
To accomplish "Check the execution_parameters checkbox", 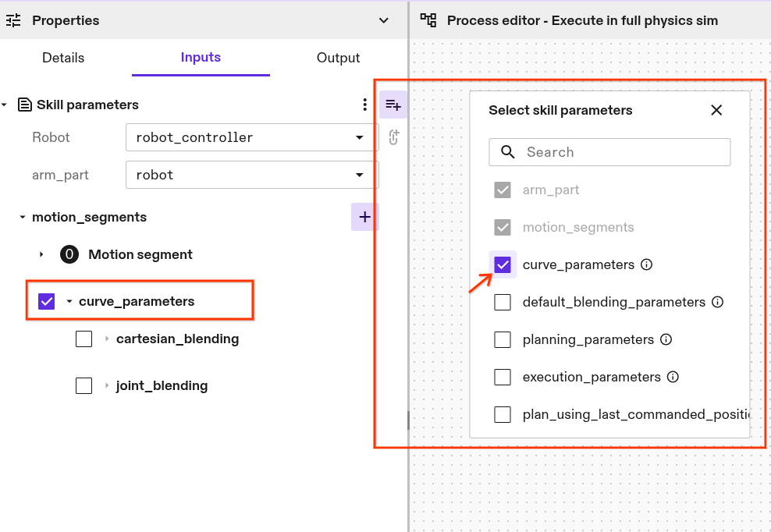I will [503, 377].
